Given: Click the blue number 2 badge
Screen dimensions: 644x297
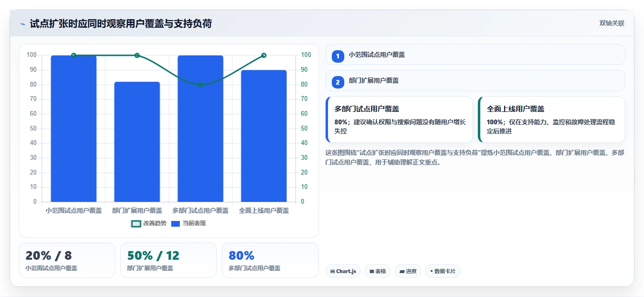Looking at the screenshot, I should (338, 82).
